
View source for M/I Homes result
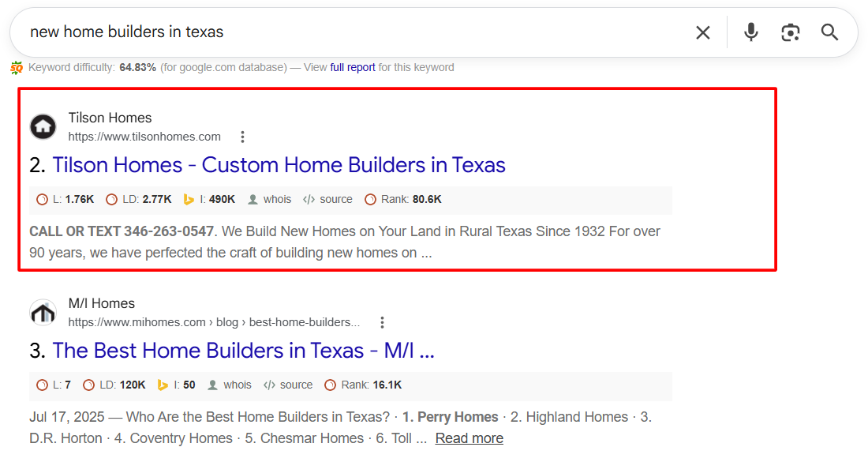click(x=288, y=385)
